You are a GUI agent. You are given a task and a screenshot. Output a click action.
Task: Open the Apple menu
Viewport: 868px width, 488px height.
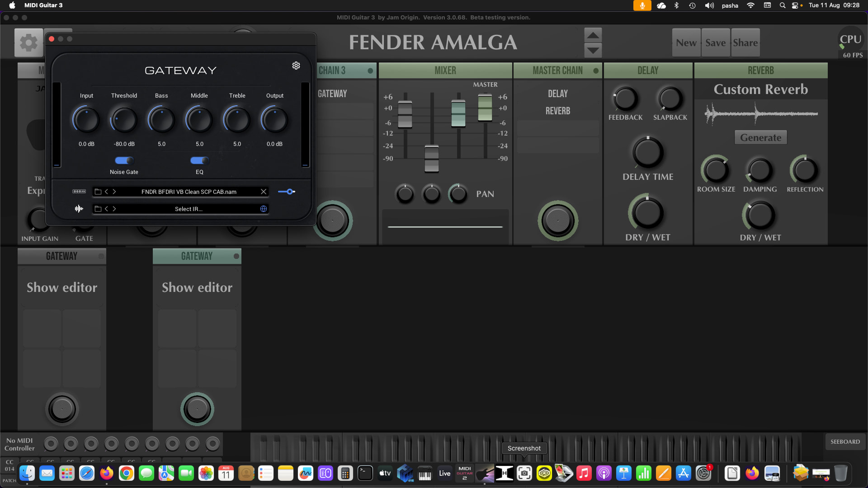tap(12, 5)
